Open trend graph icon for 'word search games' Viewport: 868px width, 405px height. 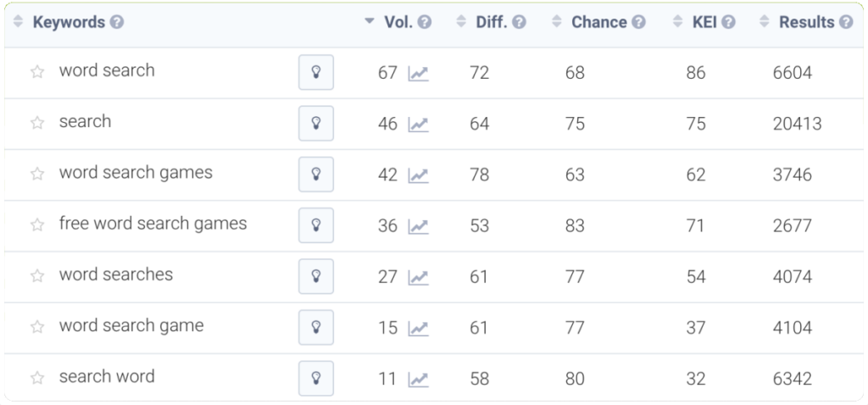click(x=418, y=175)
